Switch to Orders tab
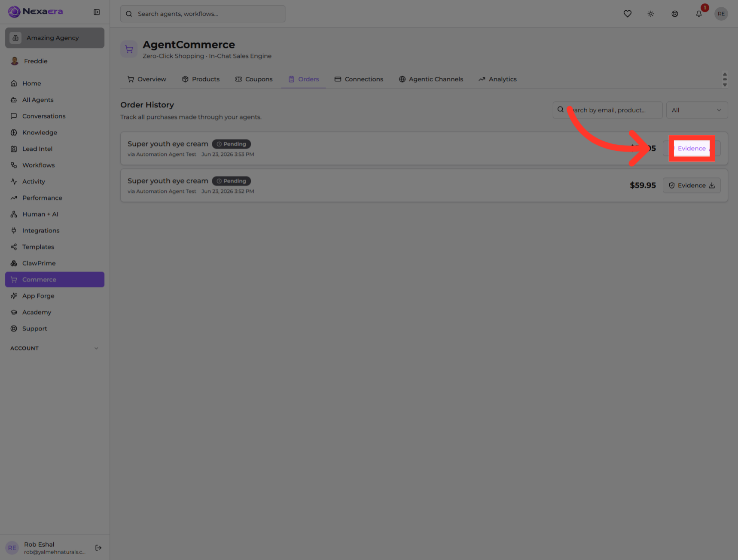 click(303, 79)
